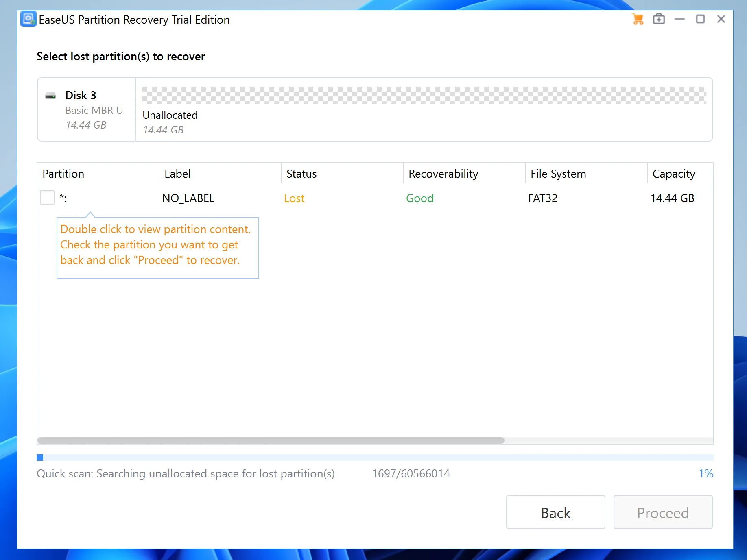Click the Quick scan status message
Viewport: 747px width, 560px height.
pyautogui.click(x=186, y=473)
